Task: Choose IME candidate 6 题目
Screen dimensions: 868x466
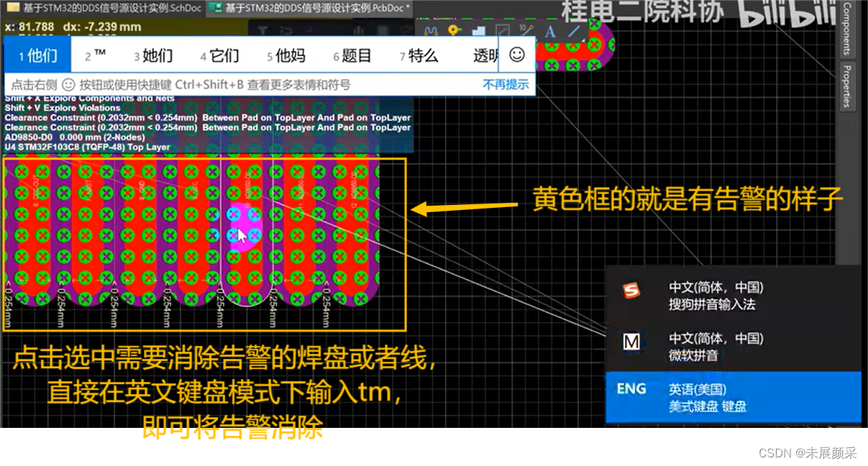Action: click(352, 55)
